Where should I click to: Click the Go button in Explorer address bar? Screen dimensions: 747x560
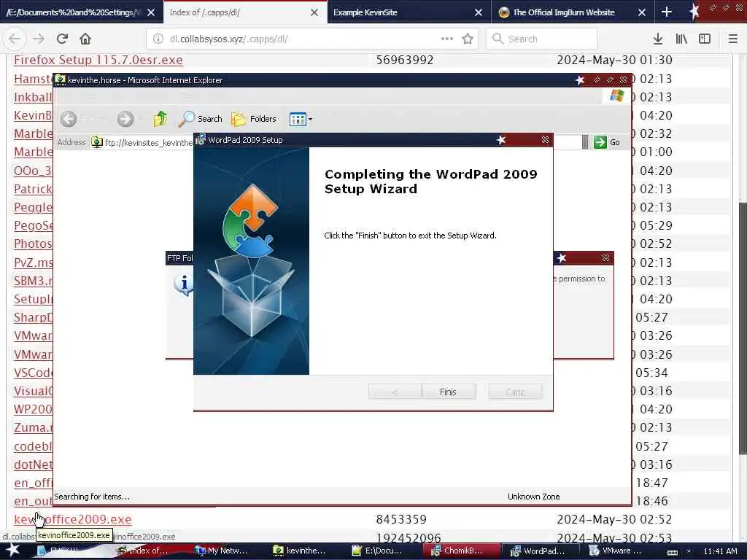(607, 142)
